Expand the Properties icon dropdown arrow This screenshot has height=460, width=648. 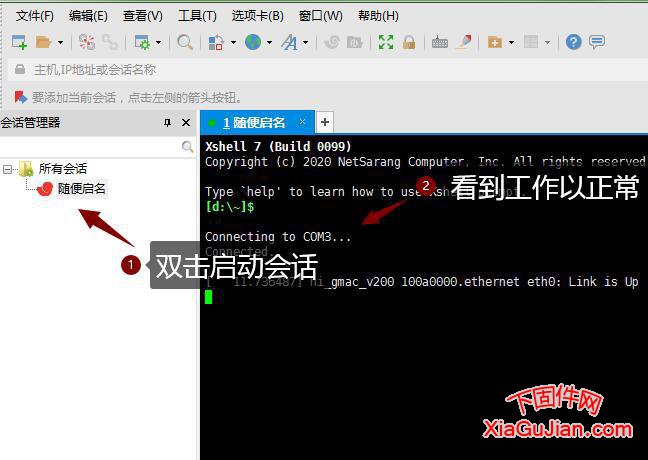[159, 43]
